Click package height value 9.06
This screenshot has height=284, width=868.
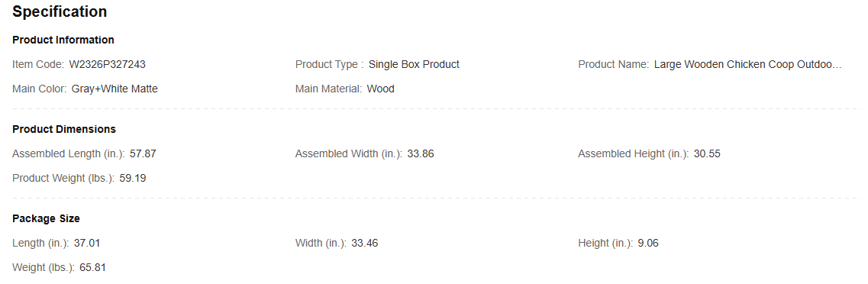[648, 243]
